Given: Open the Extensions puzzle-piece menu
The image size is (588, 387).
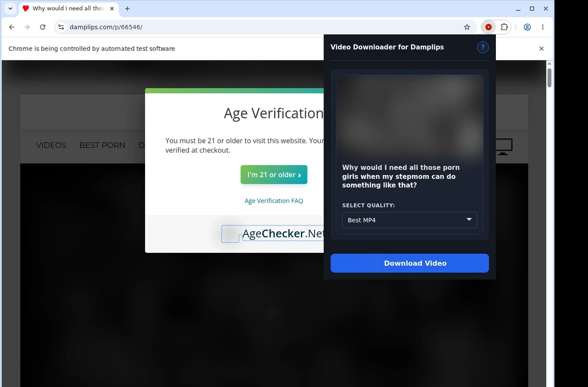Looking at the screenshot, I should pos(504,27).
